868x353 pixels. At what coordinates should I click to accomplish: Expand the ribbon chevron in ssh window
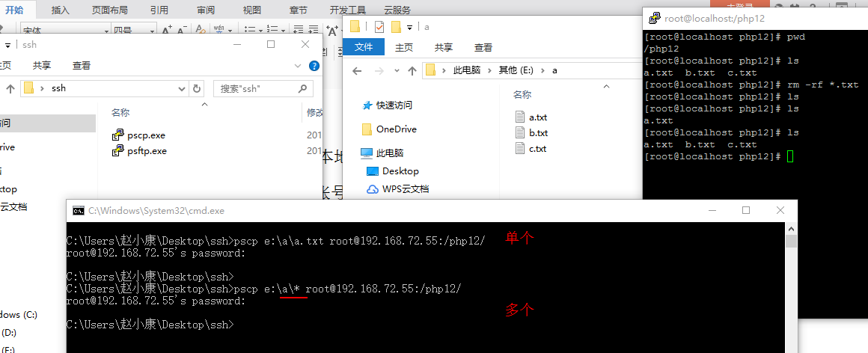300,66
